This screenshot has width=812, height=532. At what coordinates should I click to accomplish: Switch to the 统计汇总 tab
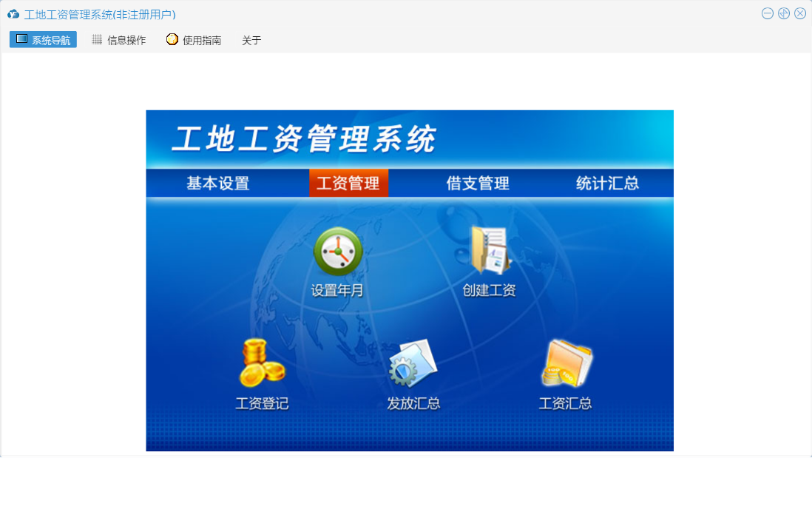click(x=607, y=183)
